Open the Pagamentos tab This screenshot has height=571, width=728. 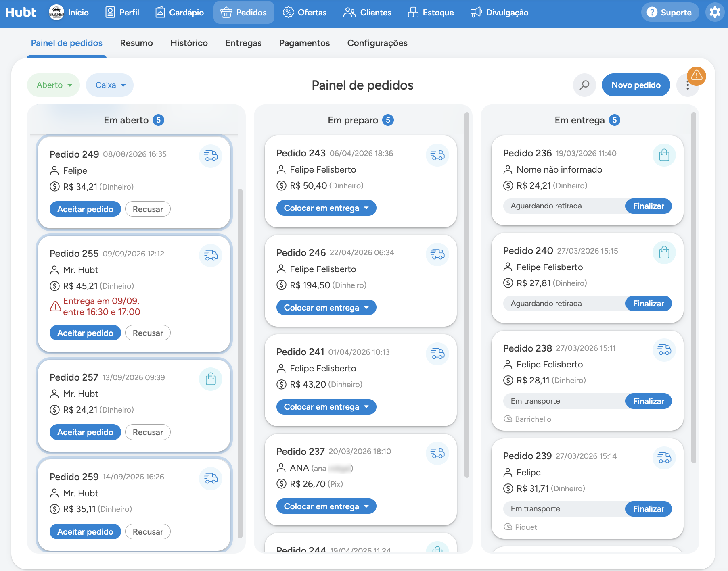304,43
